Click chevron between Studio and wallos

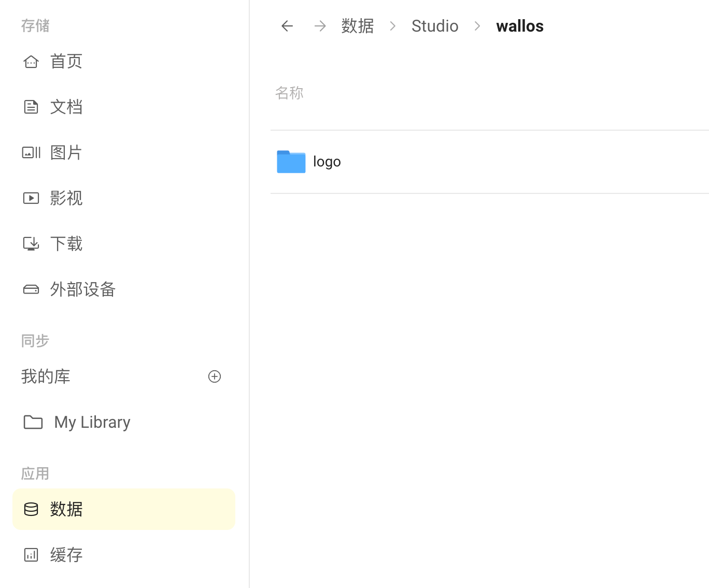(x=477, y=26)
